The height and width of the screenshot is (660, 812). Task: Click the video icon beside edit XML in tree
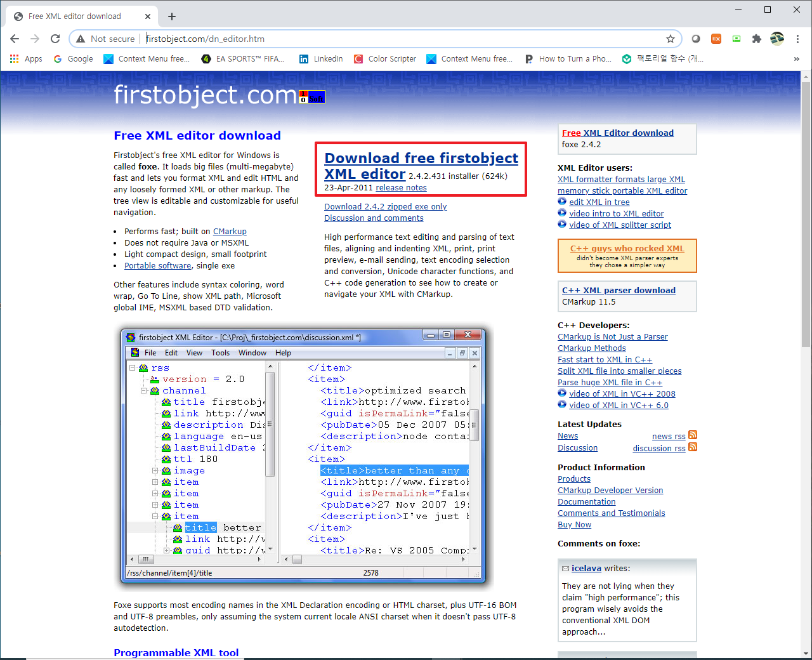pyautogui.click(x=562, y=202)
